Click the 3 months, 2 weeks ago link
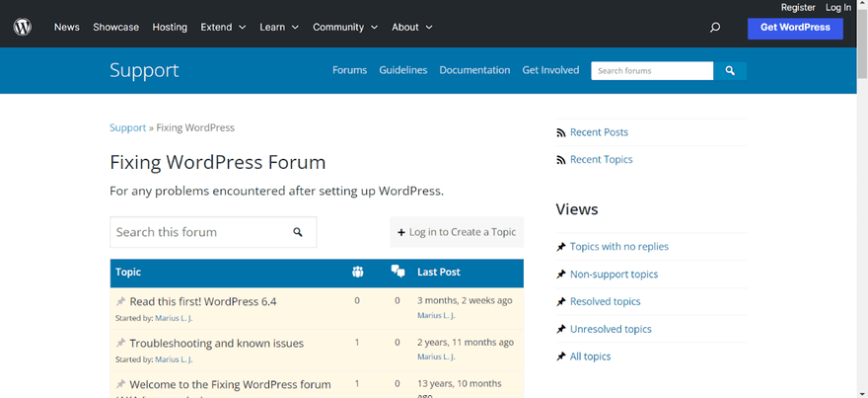 465,301
